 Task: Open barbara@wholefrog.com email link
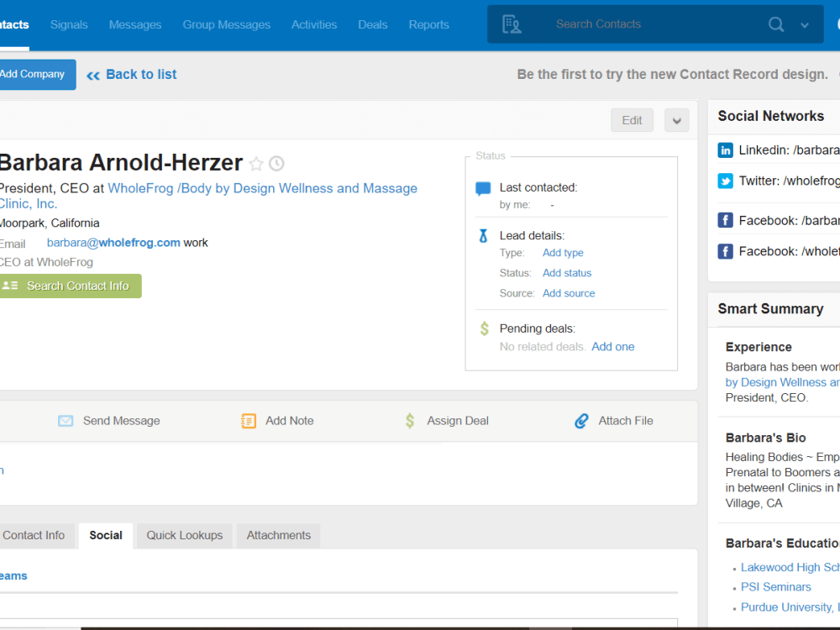[113, 243]
